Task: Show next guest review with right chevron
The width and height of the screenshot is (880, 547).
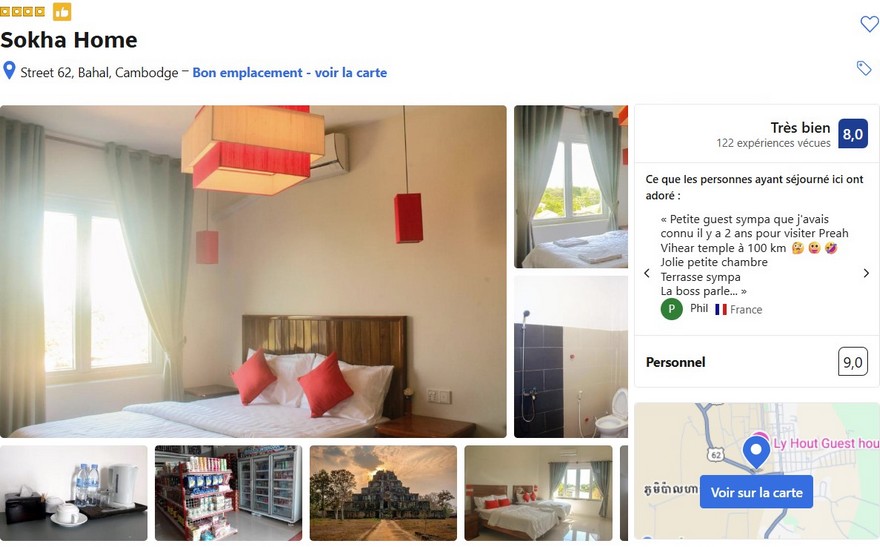Action: pos(866,273)
